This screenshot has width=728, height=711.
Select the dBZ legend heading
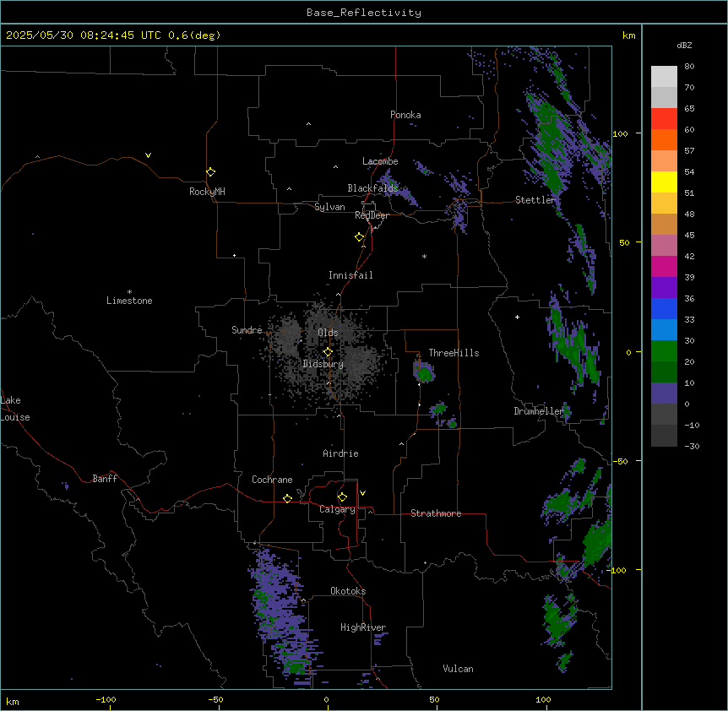pos(684,45)
